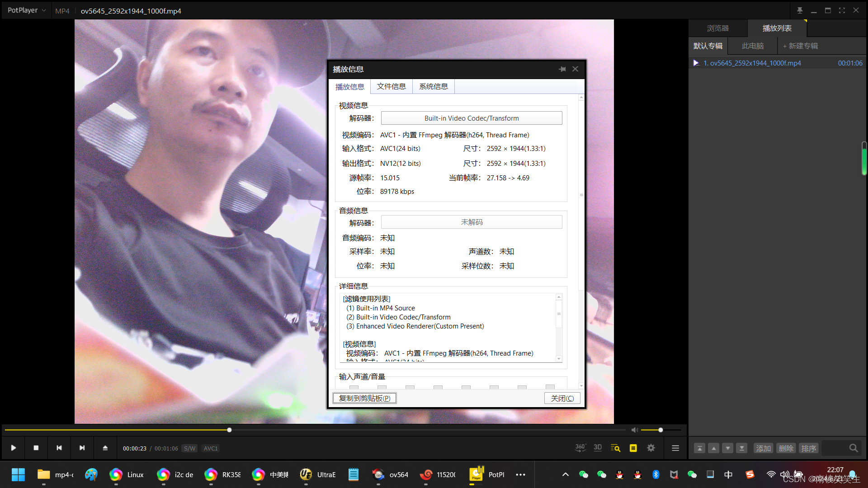Image resolution: width=868 pixels, height=488 pixels.
Task: Click the 删除 playlist button
Action: [x=786, y=448]
